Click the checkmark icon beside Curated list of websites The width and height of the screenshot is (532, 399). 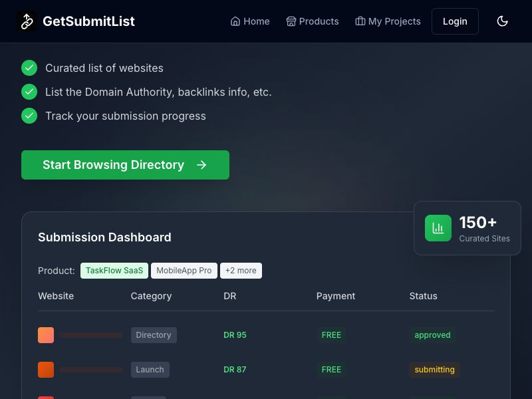click(x=29, y=68)
